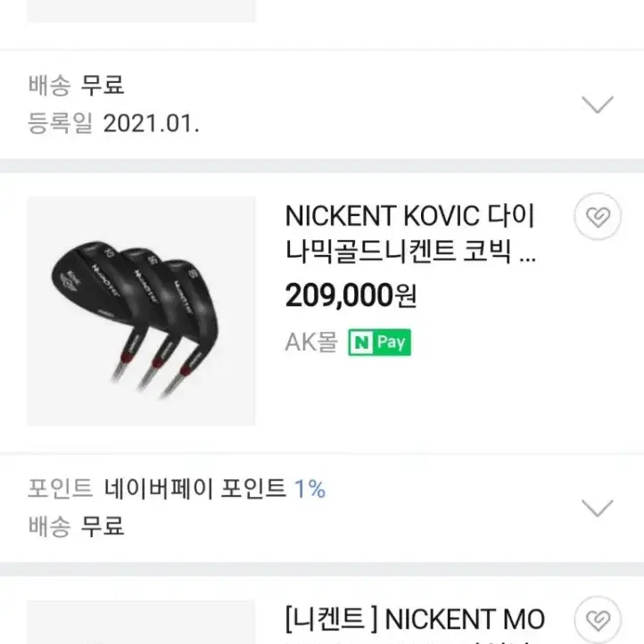Click the blue 1% point rate
644x644 pixels.
click(x=310, y=489)
